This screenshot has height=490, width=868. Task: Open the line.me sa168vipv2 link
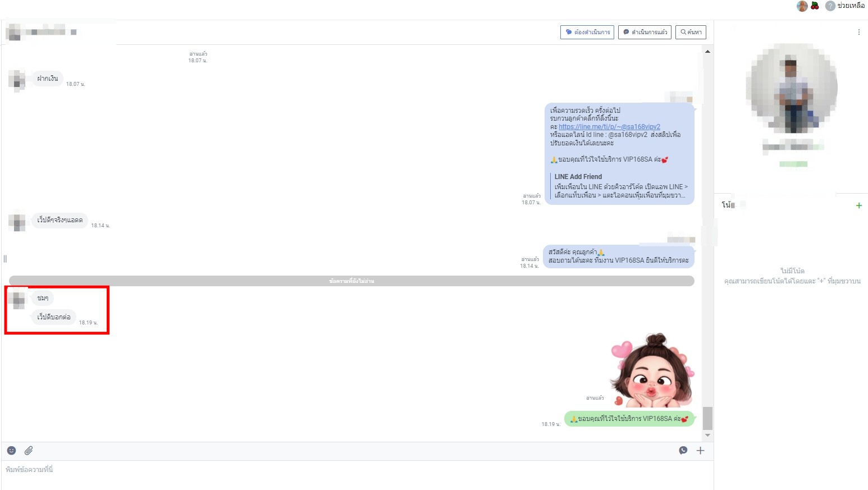click(609, 127)
